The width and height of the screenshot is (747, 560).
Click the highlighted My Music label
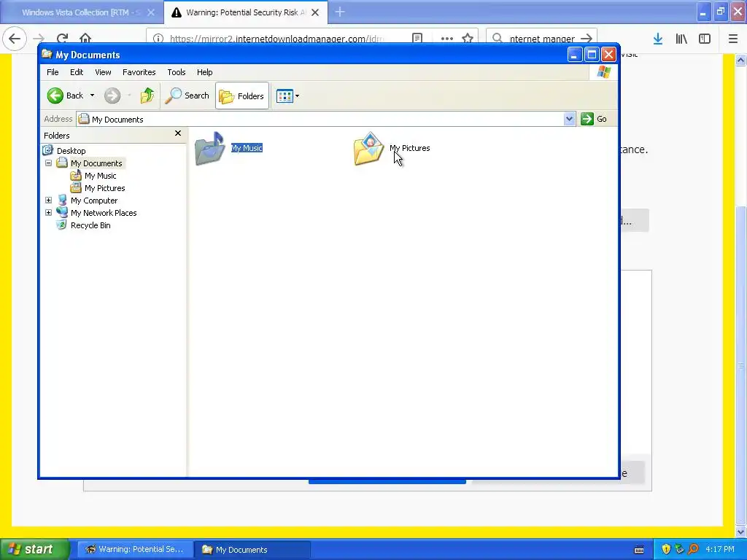coord(247,148)
